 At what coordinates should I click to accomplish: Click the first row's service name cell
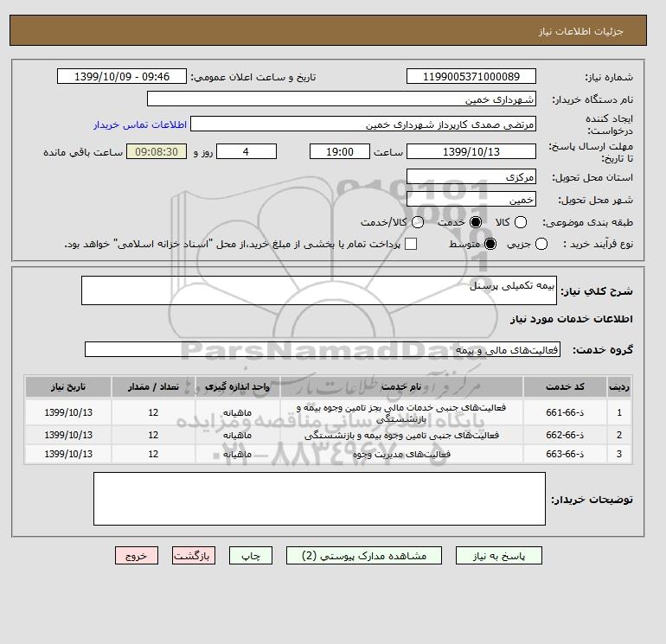coord(401,412)
